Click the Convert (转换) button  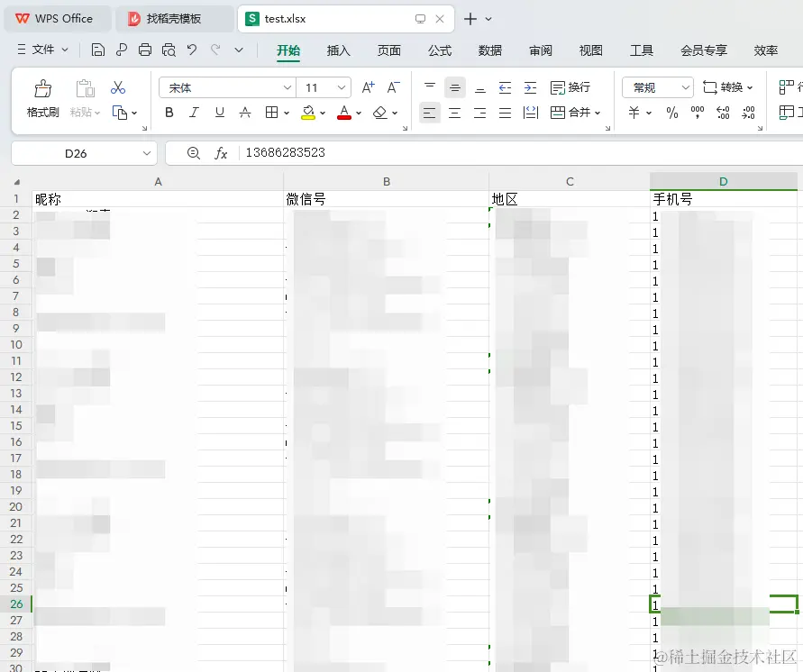(x=727, y=87)
